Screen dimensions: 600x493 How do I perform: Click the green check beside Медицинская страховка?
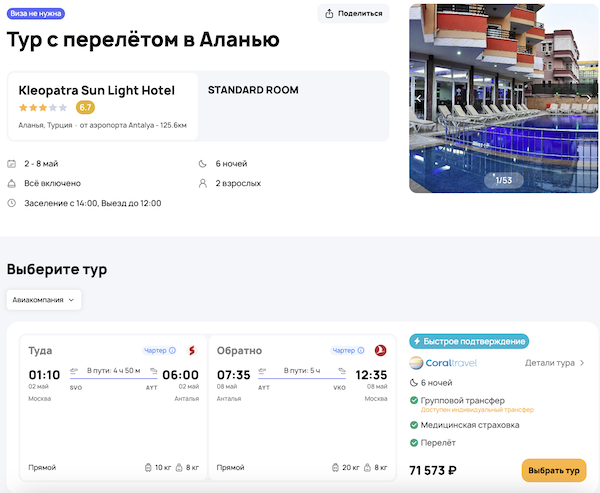point(415,424)
